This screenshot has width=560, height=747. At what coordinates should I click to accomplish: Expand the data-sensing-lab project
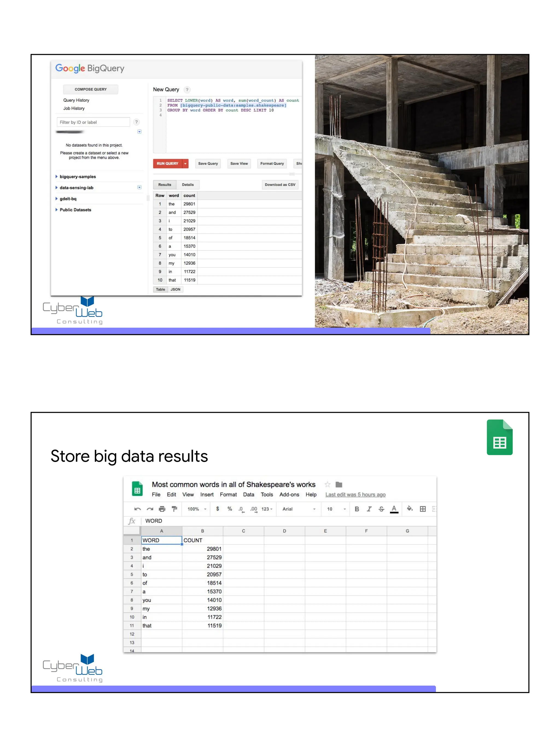[56, 187]
